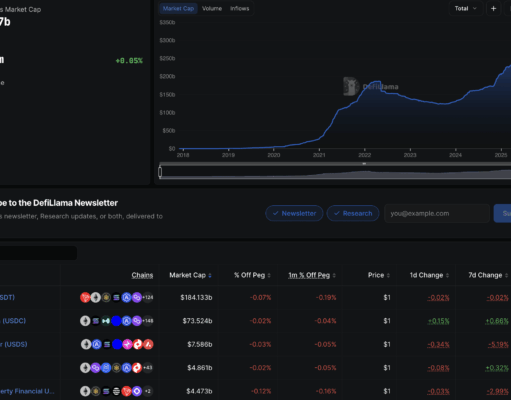511x400 pixels.
Task: Click the left handle of chart range slider
Action: [x=160, y=172]
